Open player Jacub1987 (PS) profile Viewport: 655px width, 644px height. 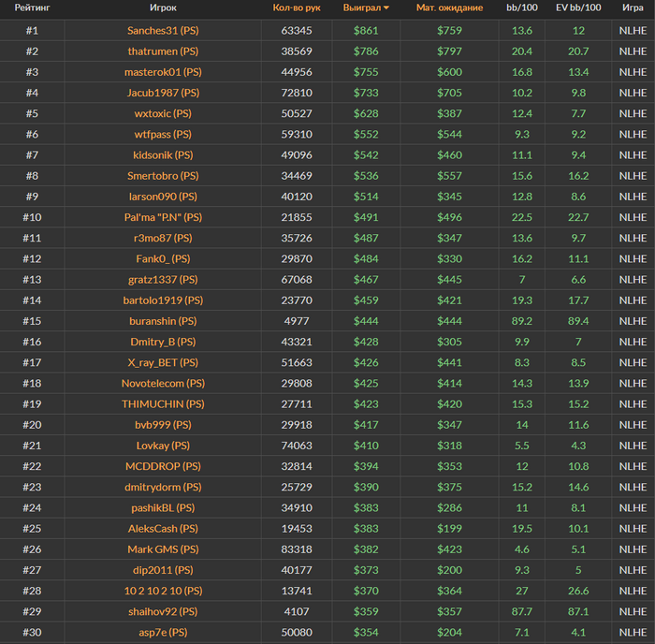pos(163,93)
